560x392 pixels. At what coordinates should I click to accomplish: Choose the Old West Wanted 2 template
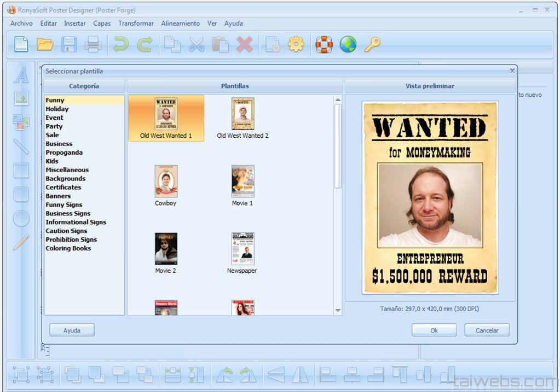tap(243, 114)
